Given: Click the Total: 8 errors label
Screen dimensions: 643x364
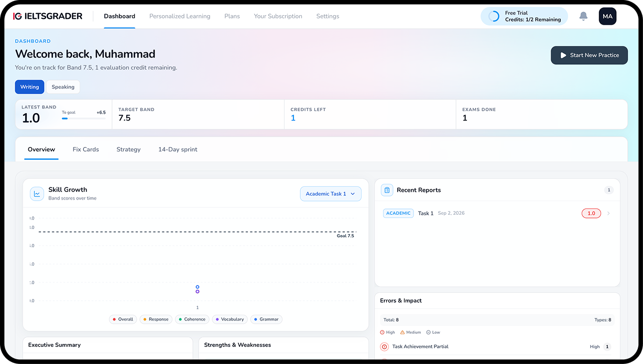Looking at the screenshot, I should pyautogui.click(x=391, y=319).
